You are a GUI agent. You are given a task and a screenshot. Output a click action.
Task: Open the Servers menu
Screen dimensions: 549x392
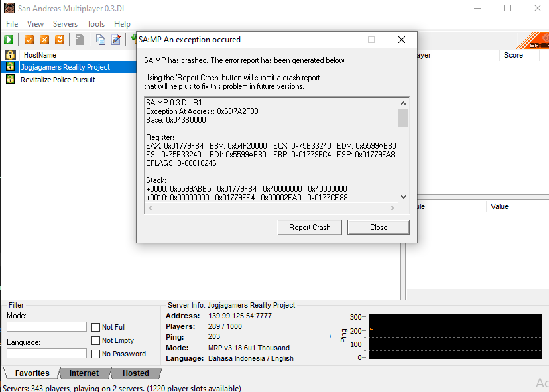(x=65, y=24)
